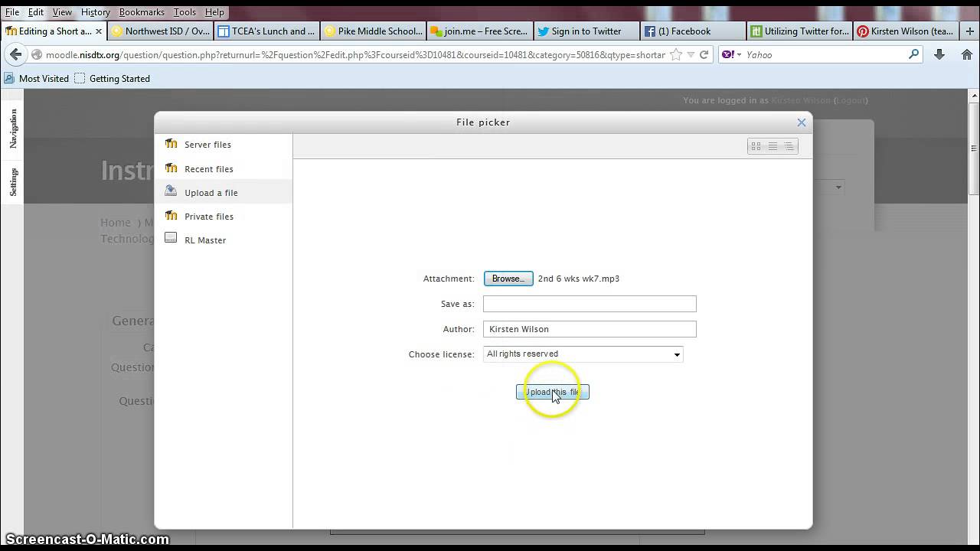
Task: Open the URL history dropdown arrow
Action: (x=691, y=55)
